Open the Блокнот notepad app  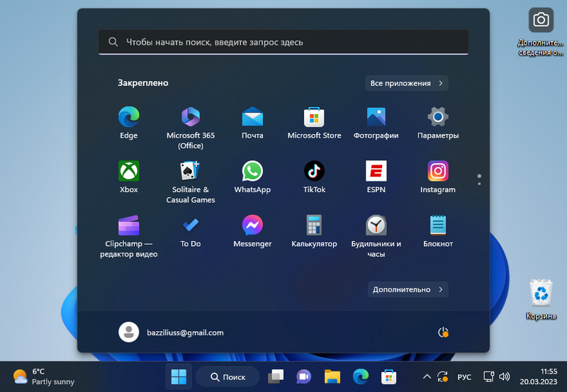pos(438,231)
